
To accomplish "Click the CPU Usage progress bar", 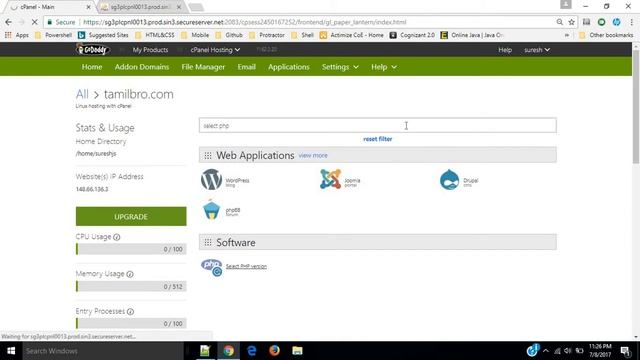I will pyautogui.click(x=131, y=249).
